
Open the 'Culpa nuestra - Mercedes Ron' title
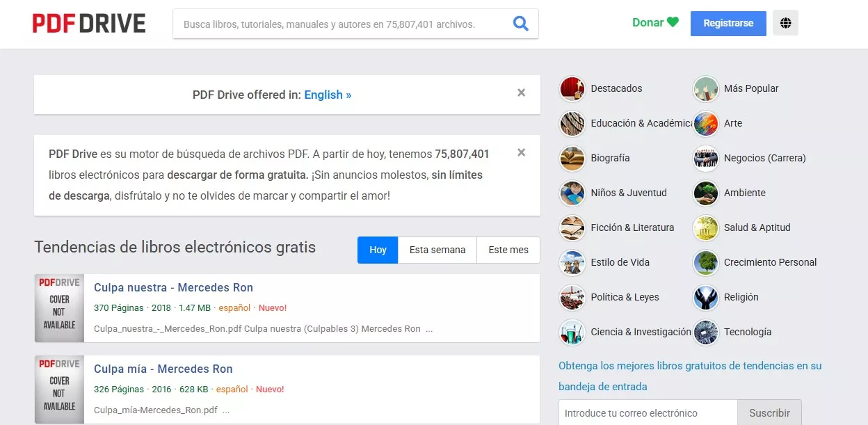[173, 287]
